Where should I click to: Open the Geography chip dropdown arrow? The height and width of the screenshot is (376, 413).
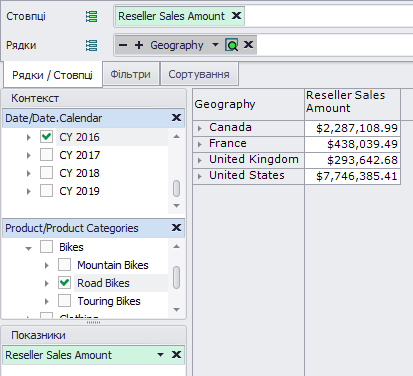(215, 45)
